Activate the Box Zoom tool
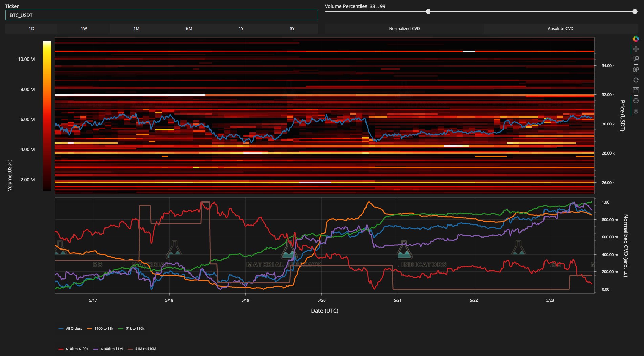 [x=636, y=60]
